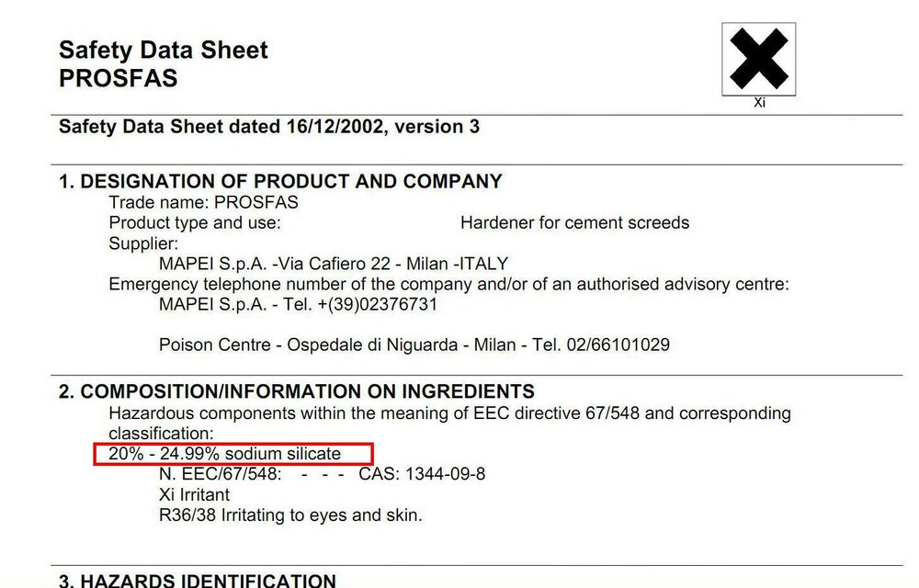Click the highlighted sodium silicate percentage line

[225, 454]
